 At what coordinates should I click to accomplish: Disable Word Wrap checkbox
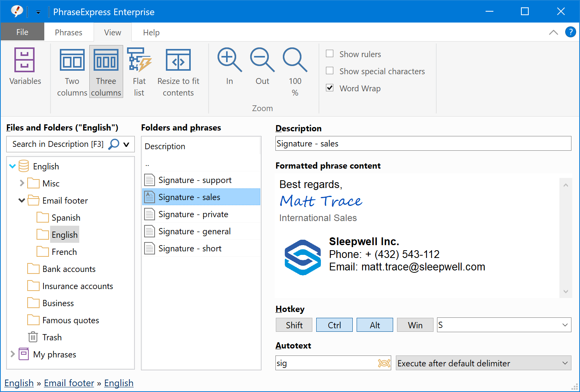[x=330, y=88]
